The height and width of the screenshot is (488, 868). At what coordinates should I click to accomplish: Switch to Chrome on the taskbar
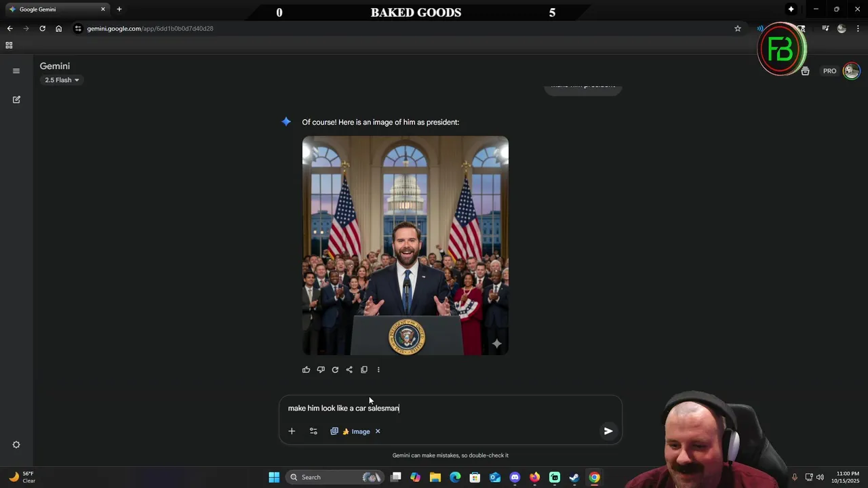[x=594, y=477]
